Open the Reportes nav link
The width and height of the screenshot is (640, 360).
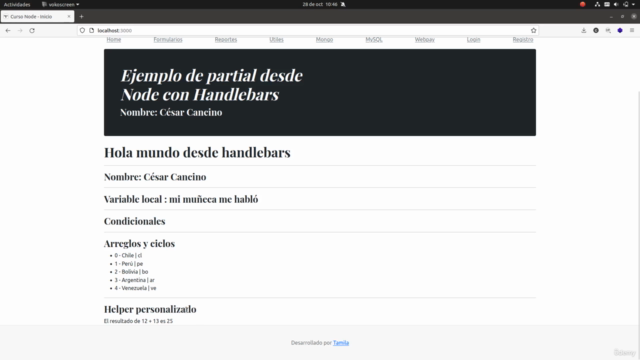[226, 40]
